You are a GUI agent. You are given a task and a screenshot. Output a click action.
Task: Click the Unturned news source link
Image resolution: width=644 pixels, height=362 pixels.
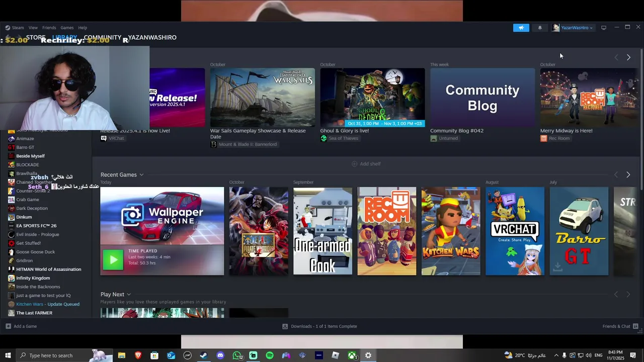pos(444,138)
